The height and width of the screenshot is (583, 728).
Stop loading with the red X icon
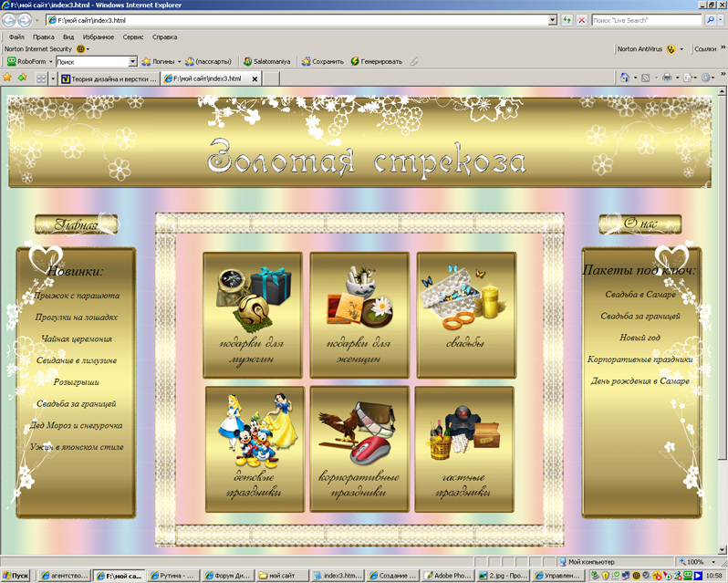coord(581,20)
